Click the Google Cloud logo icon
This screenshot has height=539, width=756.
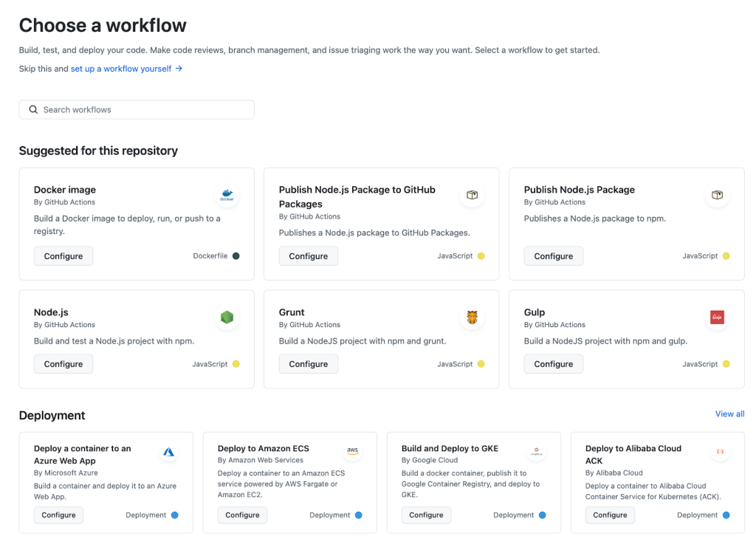click(536, 452)
